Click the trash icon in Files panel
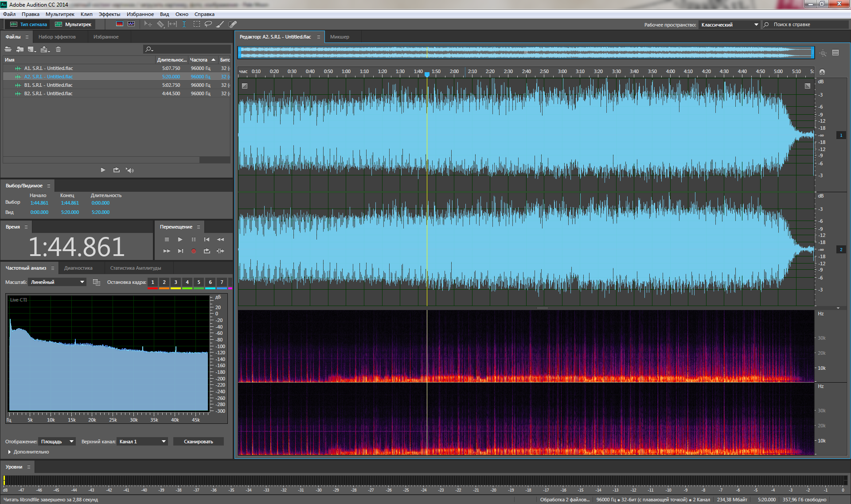Screen dimensions: 851x504 [x=58, y=49]
